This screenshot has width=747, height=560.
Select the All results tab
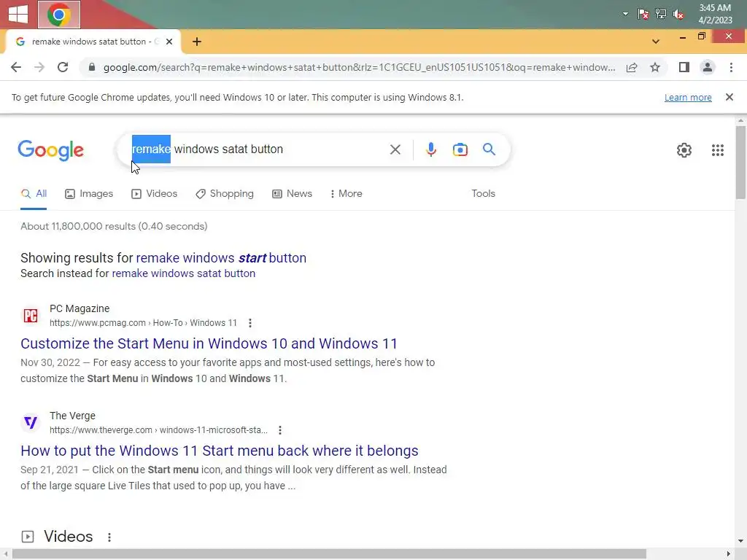point(34,194)
